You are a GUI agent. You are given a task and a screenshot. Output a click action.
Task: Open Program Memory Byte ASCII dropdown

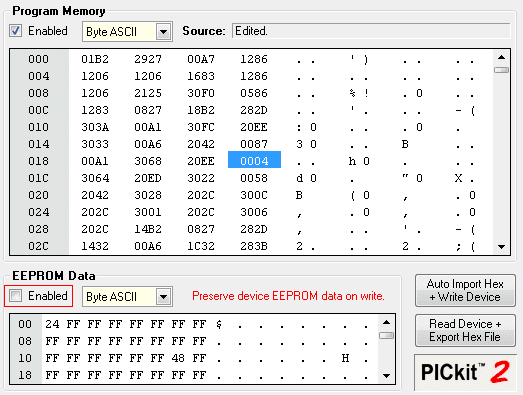point(163,32)
